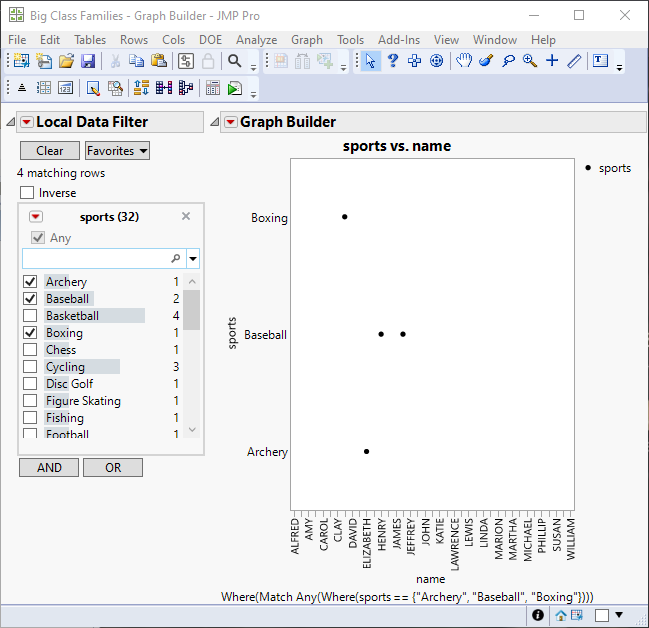
Task: Open the DOE menu
Action: coord(210,40)
